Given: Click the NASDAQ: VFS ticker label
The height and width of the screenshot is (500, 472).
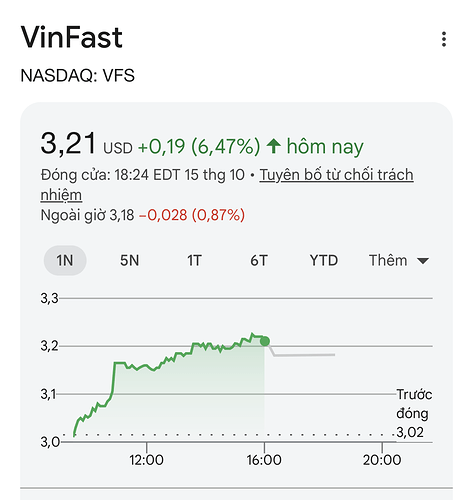Looking at the screenshot, I should (x=78, y=75).
